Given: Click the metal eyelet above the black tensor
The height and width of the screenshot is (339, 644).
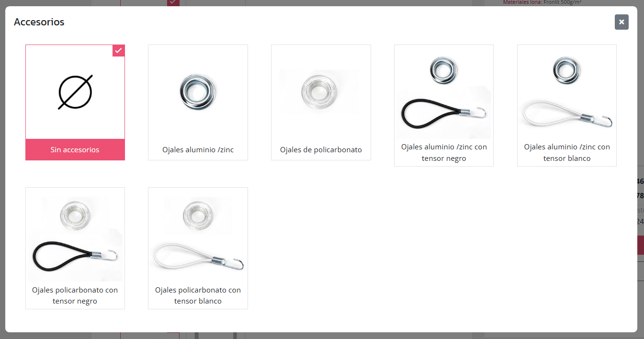Looking at the screenshot, I should pos(443,69).
